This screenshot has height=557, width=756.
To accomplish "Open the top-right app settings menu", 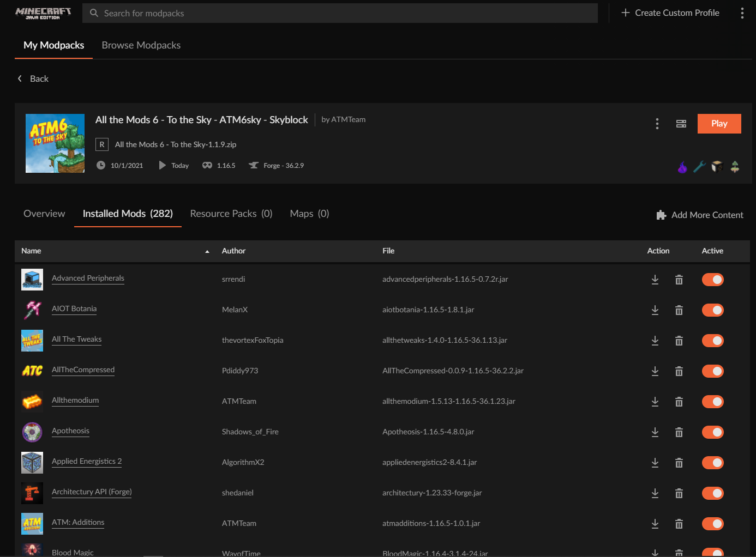I will click(742, 13).
